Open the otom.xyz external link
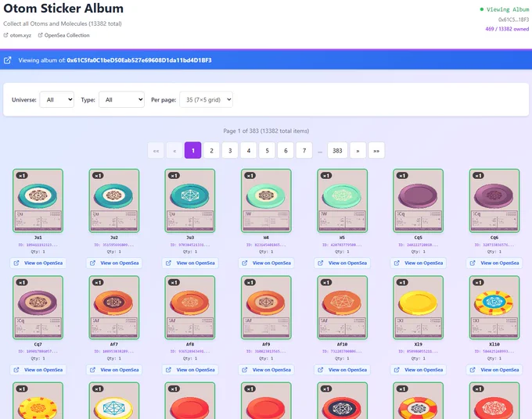Viewport: 532px width, 419px height. click(x=17, y=35)
